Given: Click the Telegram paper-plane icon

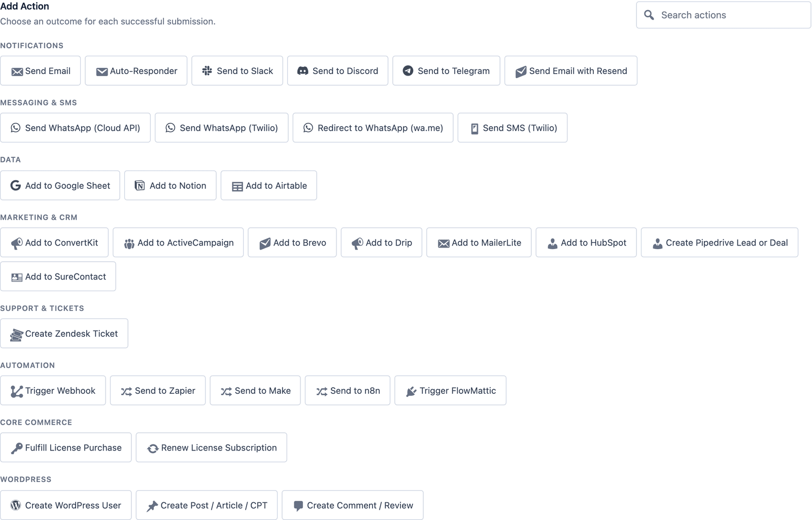Looking at the screenshot, I should click(408, 71).
